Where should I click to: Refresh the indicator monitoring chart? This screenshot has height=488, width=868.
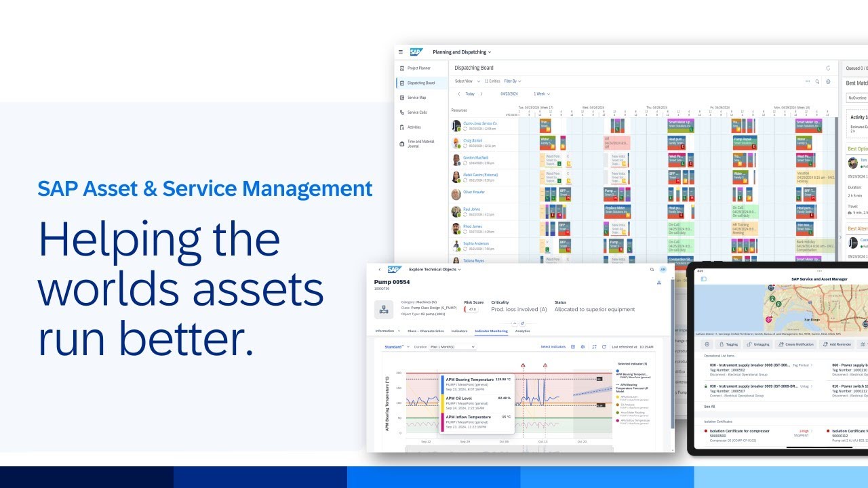[x=604, y=346]
